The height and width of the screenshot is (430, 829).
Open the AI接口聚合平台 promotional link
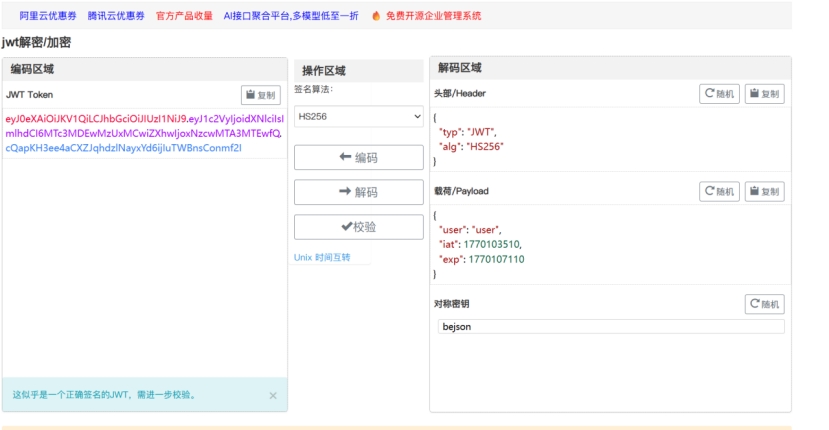291,16
